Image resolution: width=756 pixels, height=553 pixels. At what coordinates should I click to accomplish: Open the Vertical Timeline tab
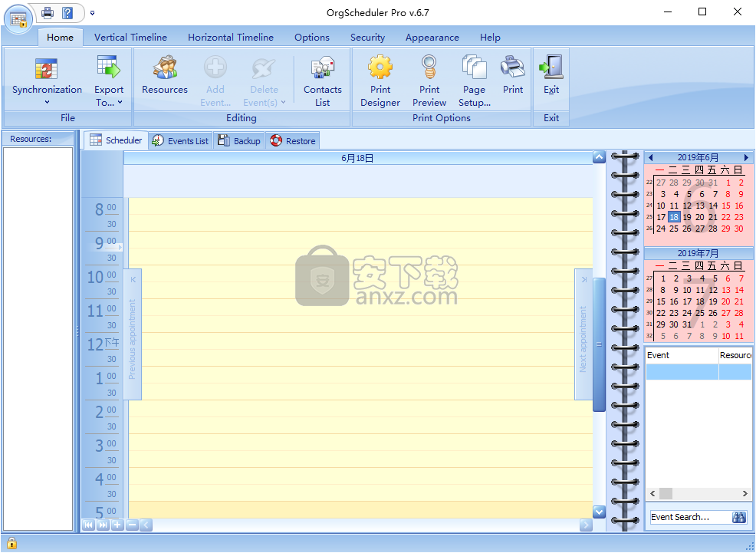pos(130,37)
